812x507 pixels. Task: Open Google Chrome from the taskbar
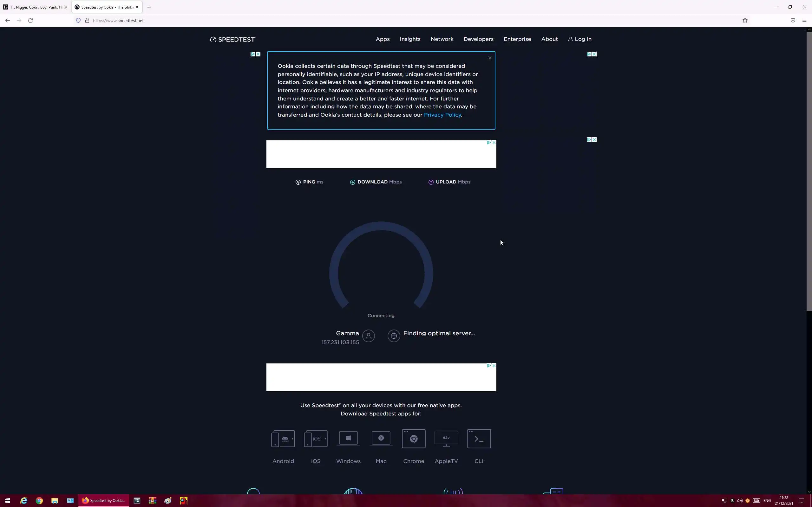click(x=39, y=501)
